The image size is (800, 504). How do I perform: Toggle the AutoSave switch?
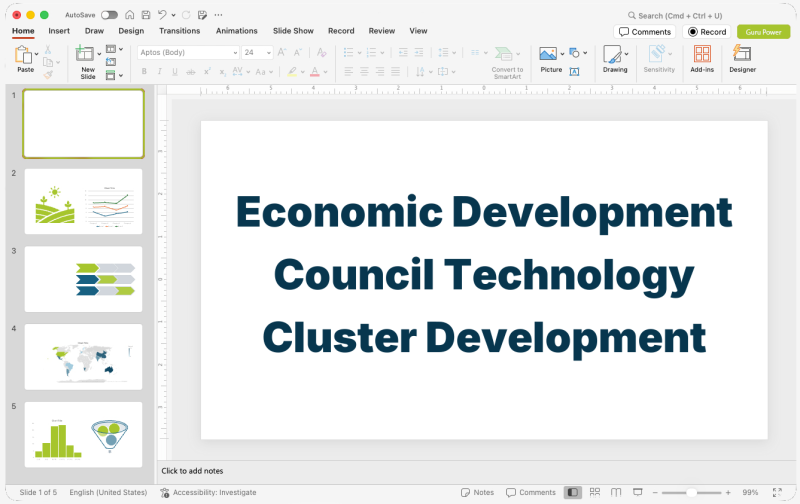(x=110, y=15)
